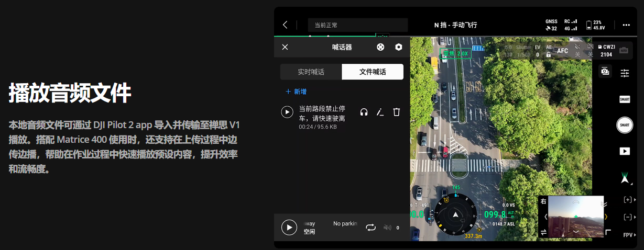
Task: Toggle loop playback mode
Action: pos(371,228)
